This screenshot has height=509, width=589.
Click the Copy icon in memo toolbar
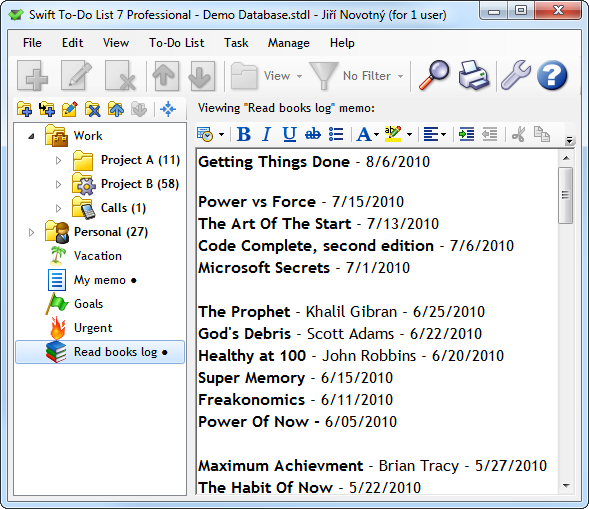(542, 134)
